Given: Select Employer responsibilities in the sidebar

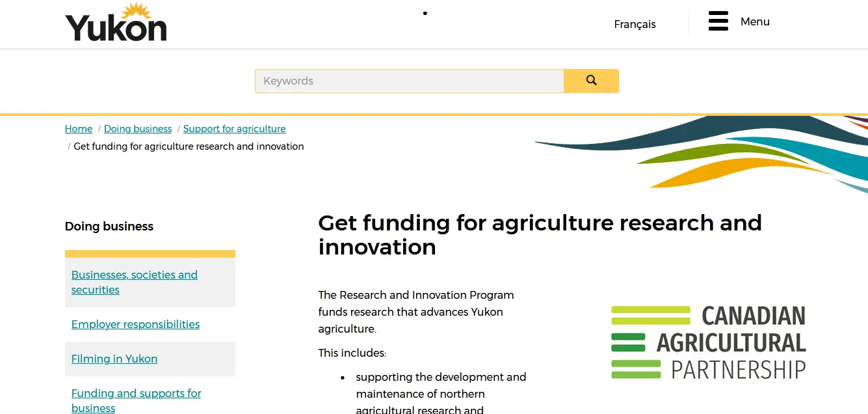Looking at the screenshot, I should click(x=135, y=324).
